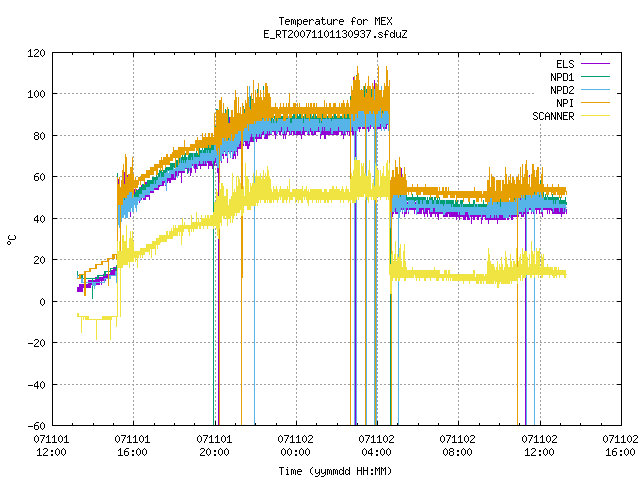Click the yellow SCANNER legend line sample

point(596,116)
